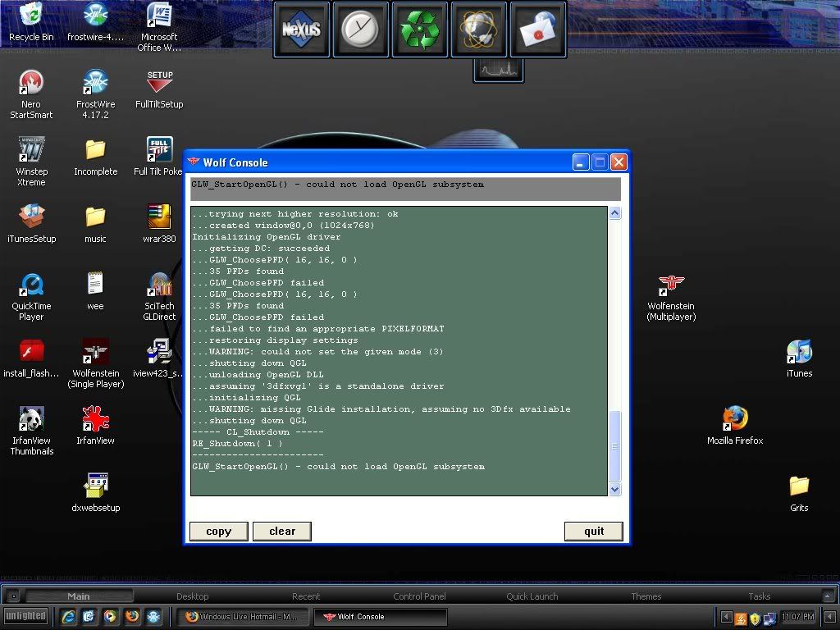This screenshot has width=840, height=630.
Task: Clear the Wolf Console log
Action: click(282, 532)
